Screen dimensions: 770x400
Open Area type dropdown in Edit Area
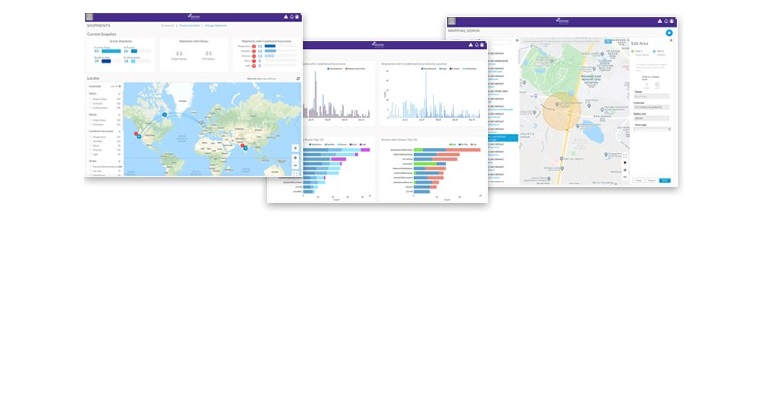(651, 130)
